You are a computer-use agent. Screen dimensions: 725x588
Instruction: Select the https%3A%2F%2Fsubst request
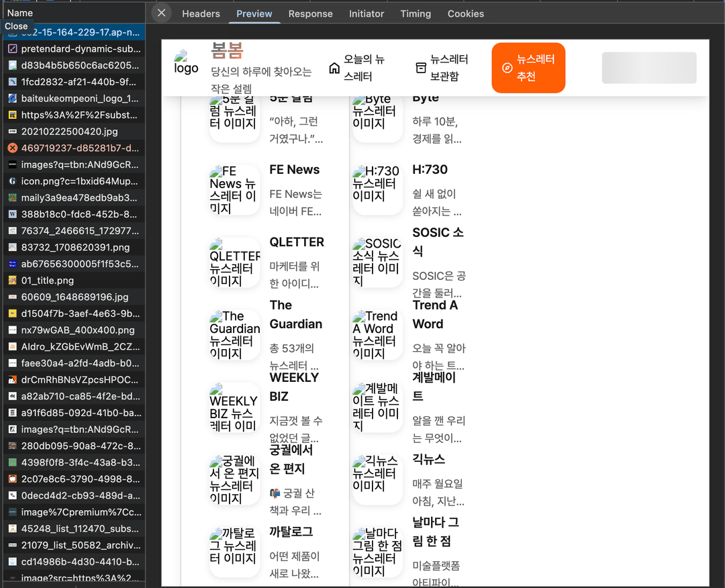click(74, 115)
